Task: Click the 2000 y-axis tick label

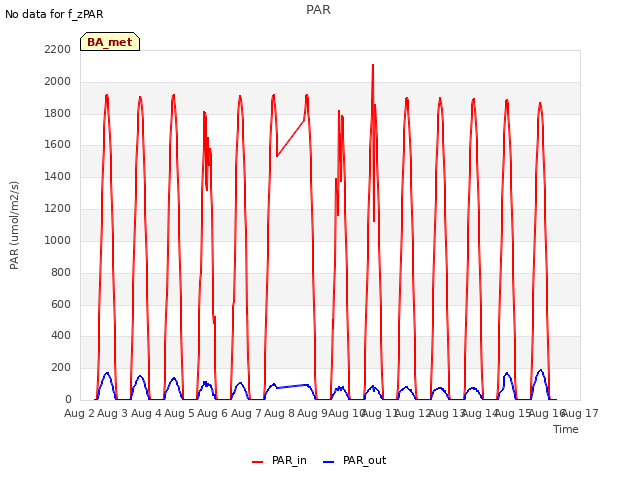Action: pos(58,82)
